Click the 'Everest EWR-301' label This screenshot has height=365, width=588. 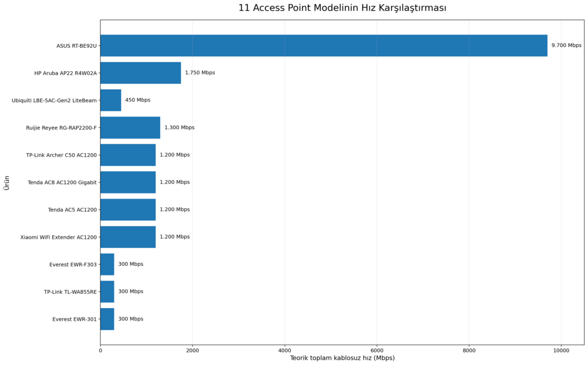pyautogui.click(x=75, y=319)
